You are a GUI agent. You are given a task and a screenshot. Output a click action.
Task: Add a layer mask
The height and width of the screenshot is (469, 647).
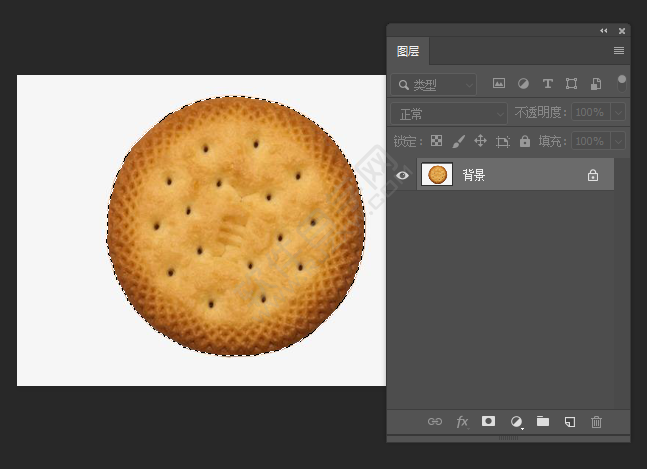coord(489,421)
